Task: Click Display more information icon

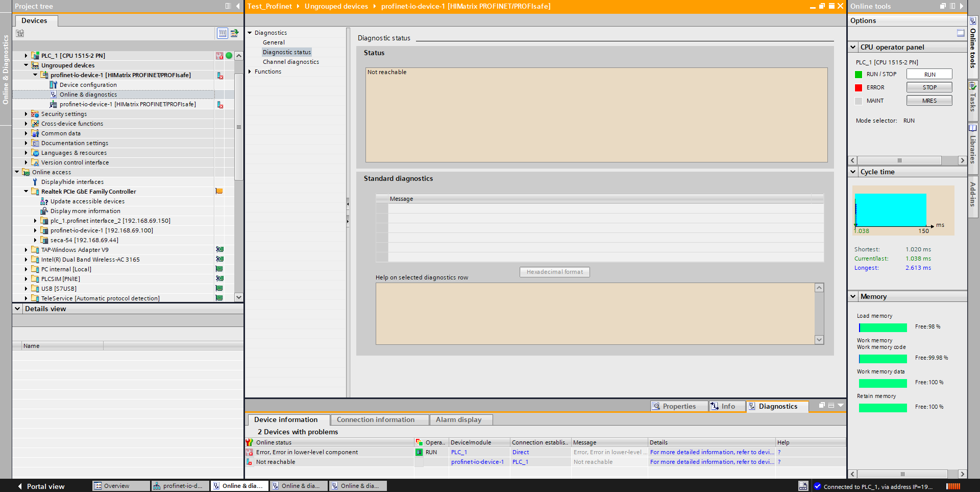Action: [x=44, y=211]
